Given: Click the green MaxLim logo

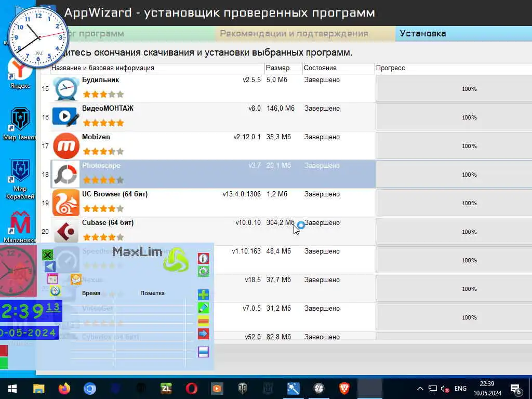Looking at the screenshot, I should pos(176,260).
